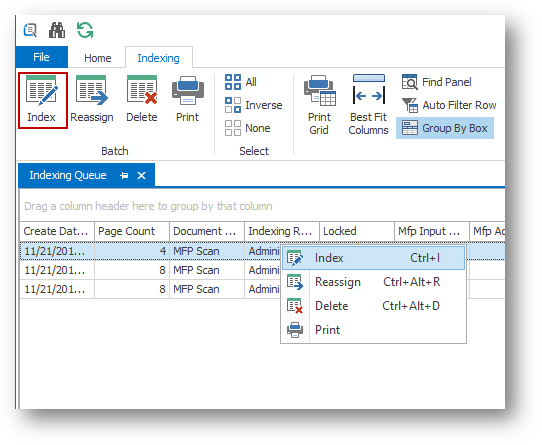
Task: Click the Print Grid icon
Action: tap(319, 91)
